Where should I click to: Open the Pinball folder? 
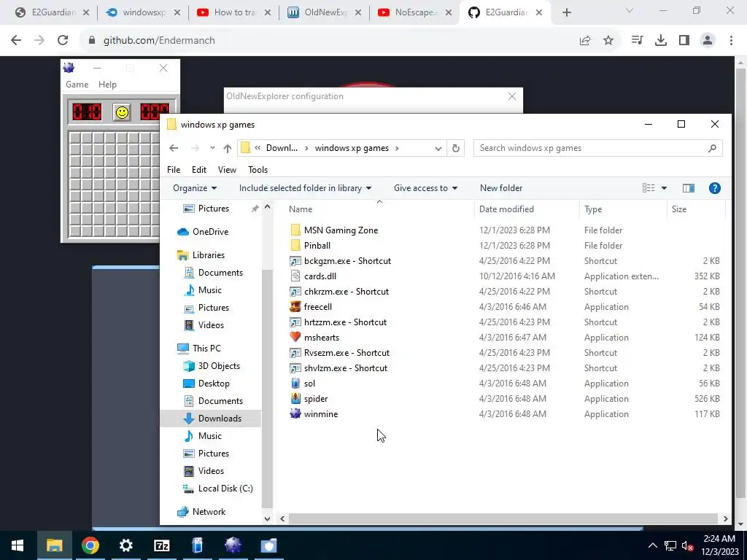pos(317,245)
